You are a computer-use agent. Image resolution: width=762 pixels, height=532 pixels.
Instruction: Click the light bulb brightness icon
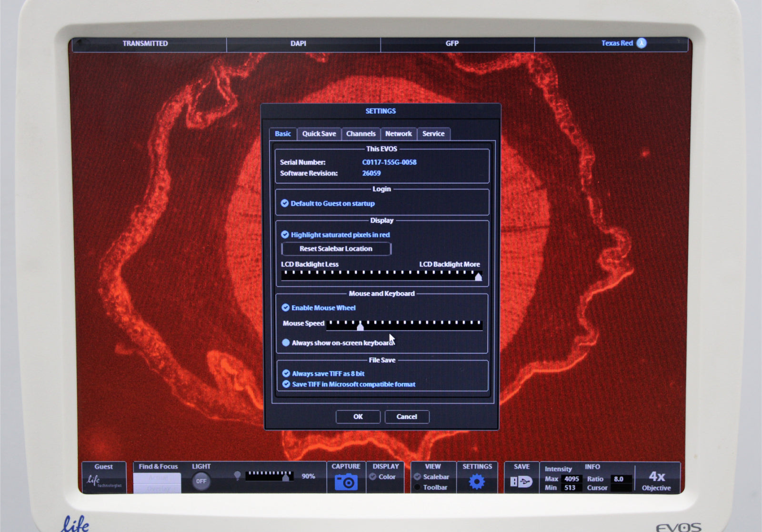pos(237,475)
